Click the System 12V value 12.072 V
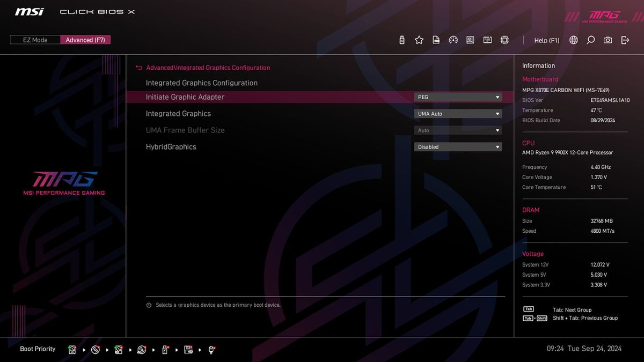This screenshot has width=644, height=362. pyautogui.click(x=600, y=265)
